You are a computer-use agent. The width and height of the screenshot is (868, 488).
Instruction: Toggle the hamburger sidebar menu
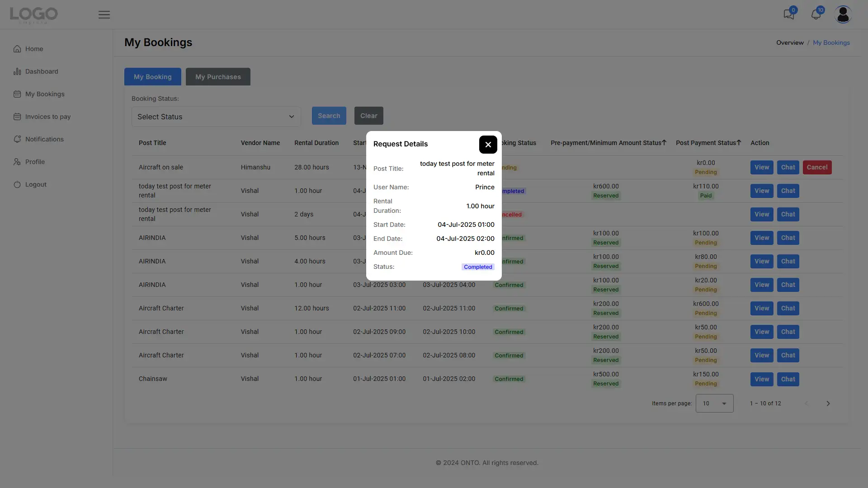[x=104, y=14]
